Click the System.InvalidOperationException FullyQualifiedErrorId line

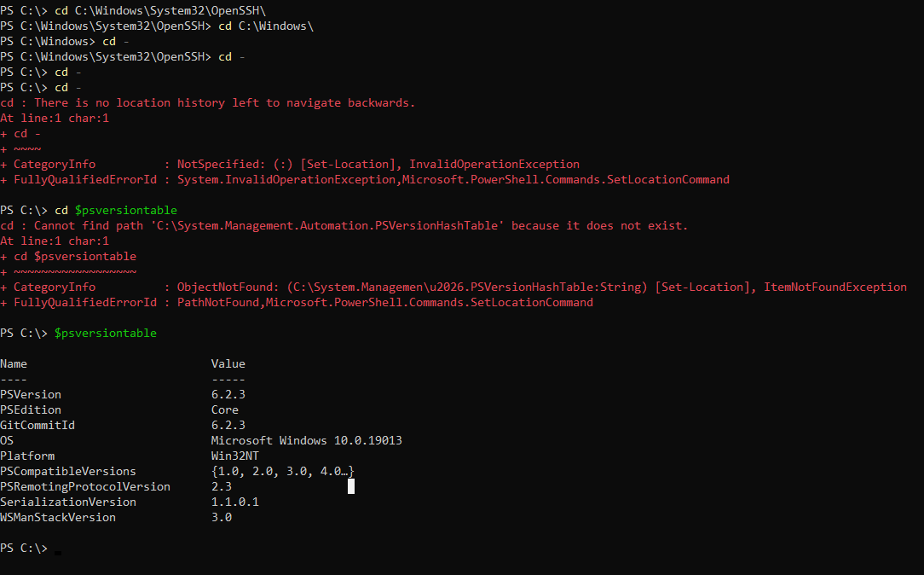[365, 179]
